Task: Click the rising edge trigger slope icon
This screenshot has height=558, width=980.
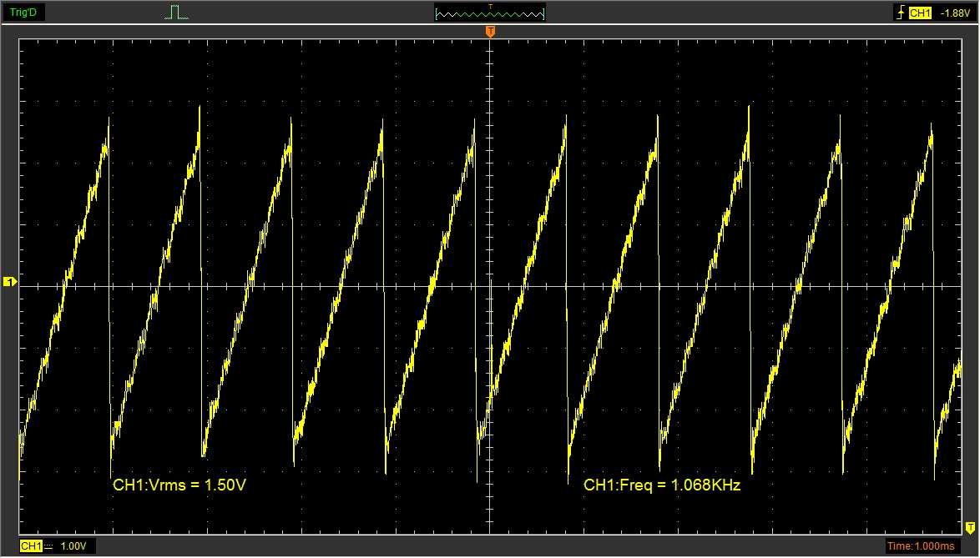Action: 901,13
